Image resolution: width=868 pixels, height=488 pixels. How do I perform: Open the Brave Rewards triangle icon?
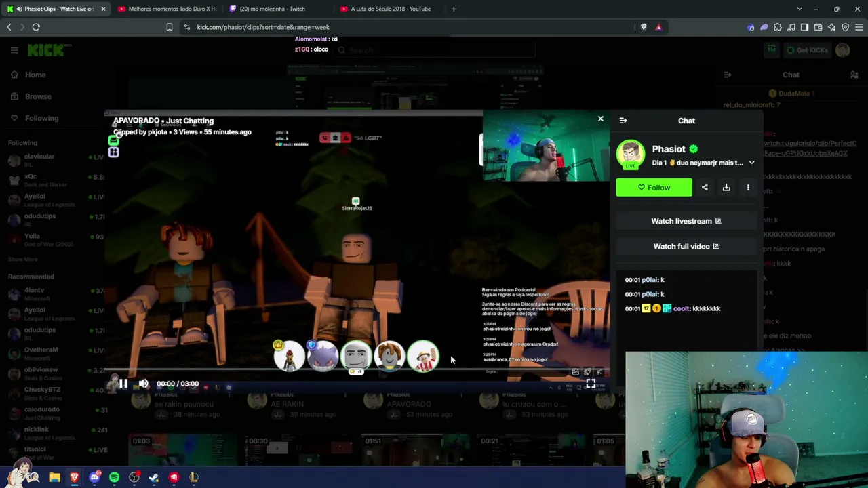(658, 27)
